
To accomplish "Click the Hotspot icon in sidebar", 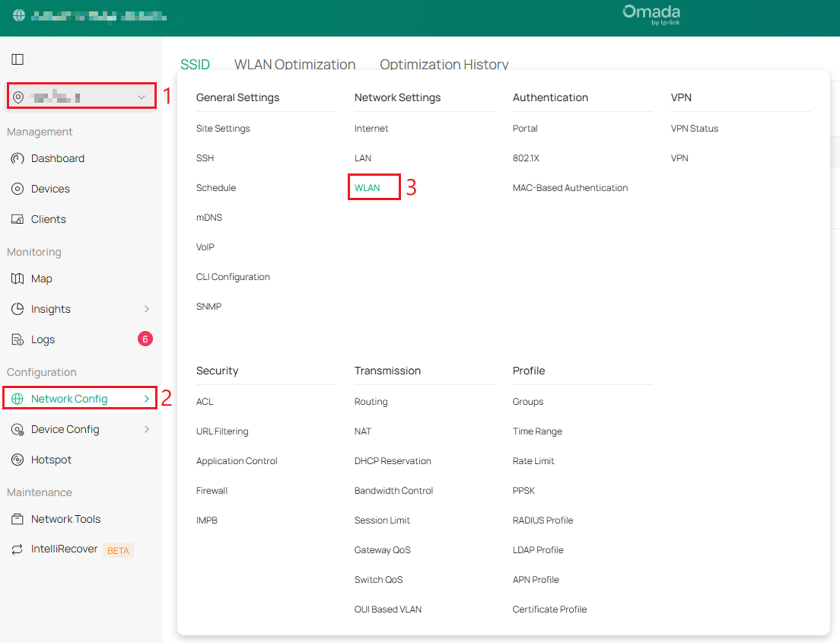I will pyautogui.click(x=18, y=460).
